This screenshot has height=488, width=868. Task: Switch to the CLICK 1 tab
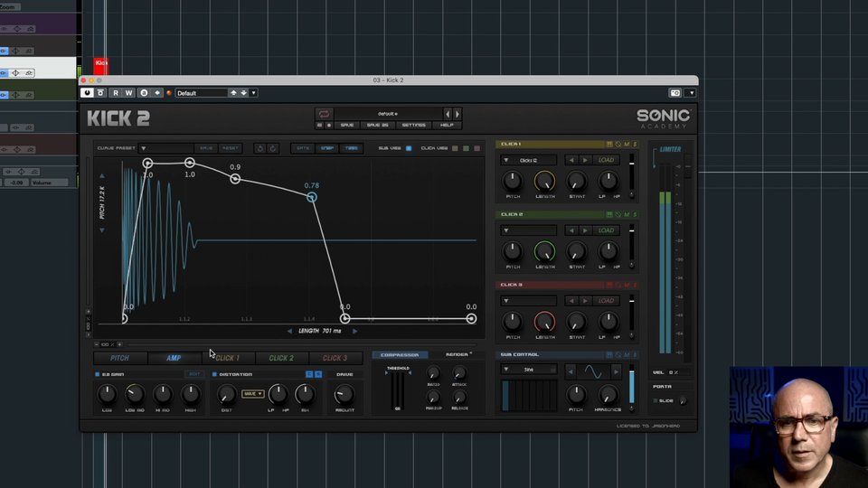pyautogui.click(x=228, y=358)
